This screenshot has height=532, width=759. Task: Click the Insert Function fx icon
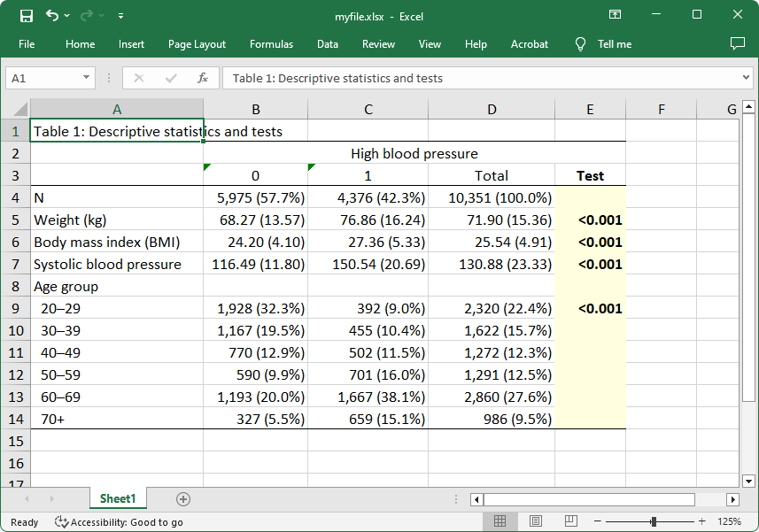202,78
